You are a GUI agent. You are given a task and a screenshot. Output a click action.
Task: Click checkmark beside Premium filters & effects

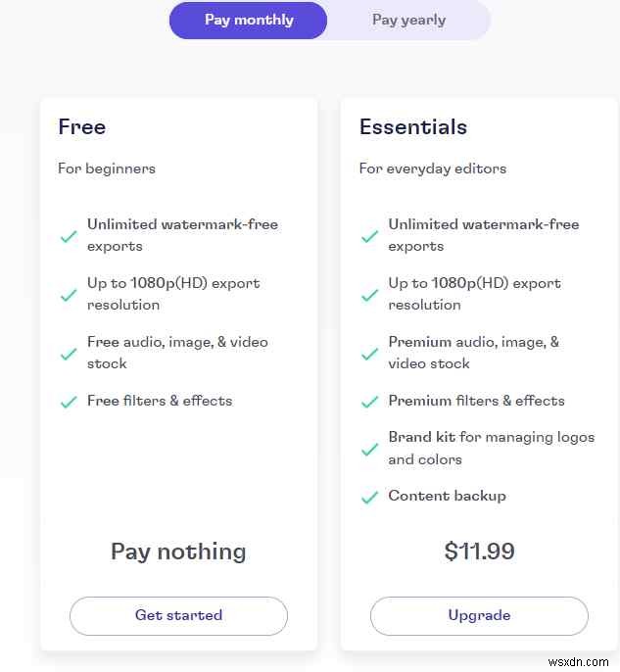click(369, 402)
